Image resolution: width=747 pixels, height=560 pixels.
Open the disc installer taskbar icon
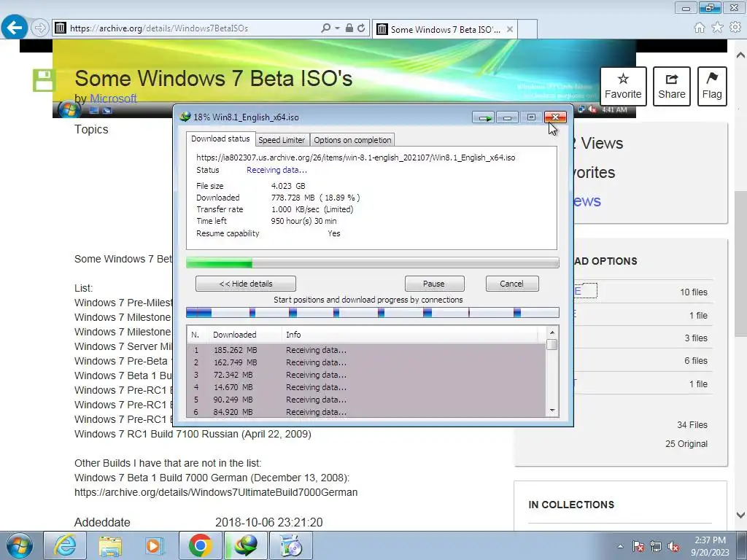(x=291, y=545)
